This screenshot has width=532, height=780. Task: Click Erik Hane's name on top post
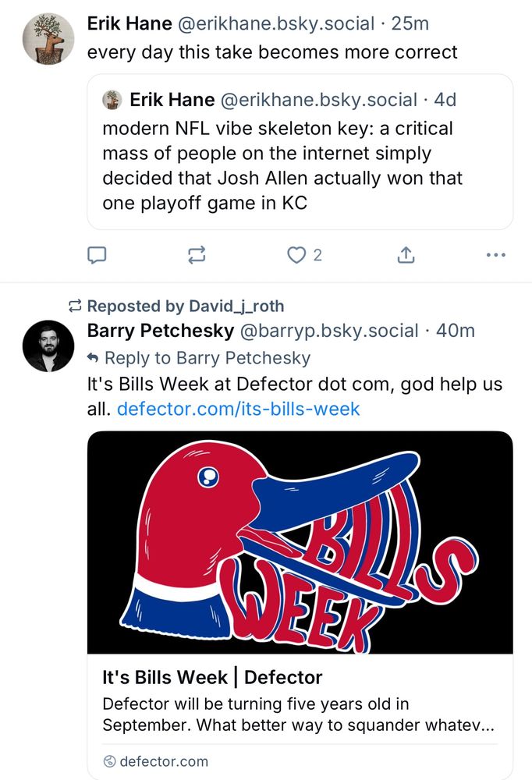129,23
